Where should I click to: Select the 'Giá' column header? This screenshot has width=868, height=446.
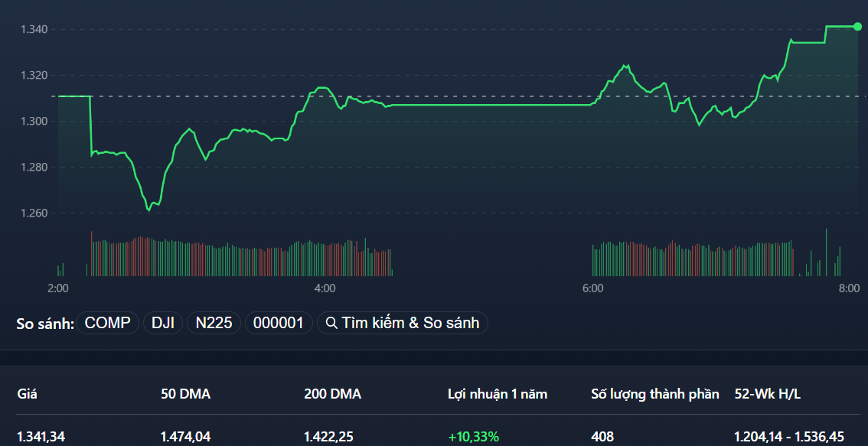click(25, 394)
